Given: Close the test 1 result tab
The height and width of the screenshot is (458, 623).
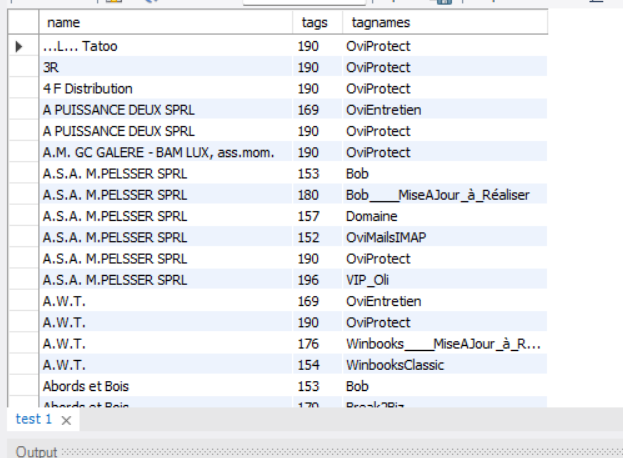Looking at the screenshot, I should click(66, 420).
